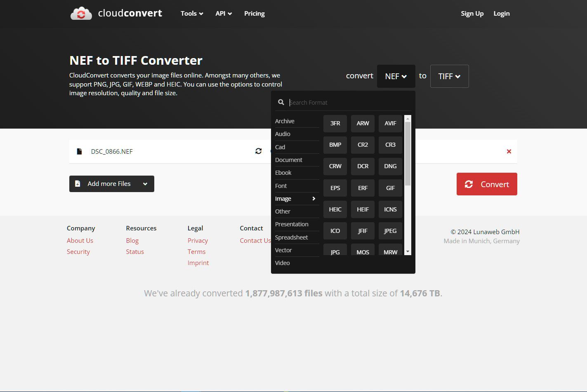Open the Privacy link

[198, 240]
